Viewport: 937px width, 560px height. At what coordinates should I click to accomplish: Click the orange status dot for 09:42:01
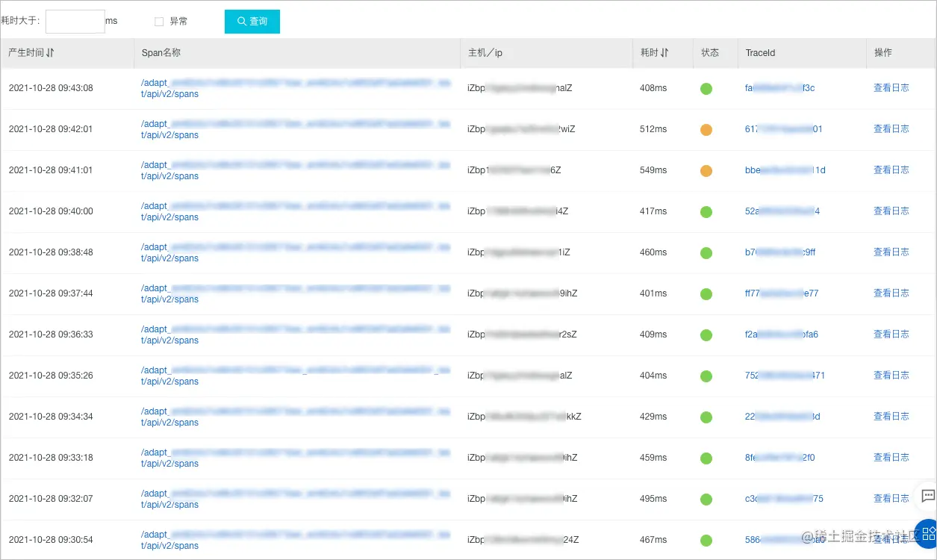(706, 130)
